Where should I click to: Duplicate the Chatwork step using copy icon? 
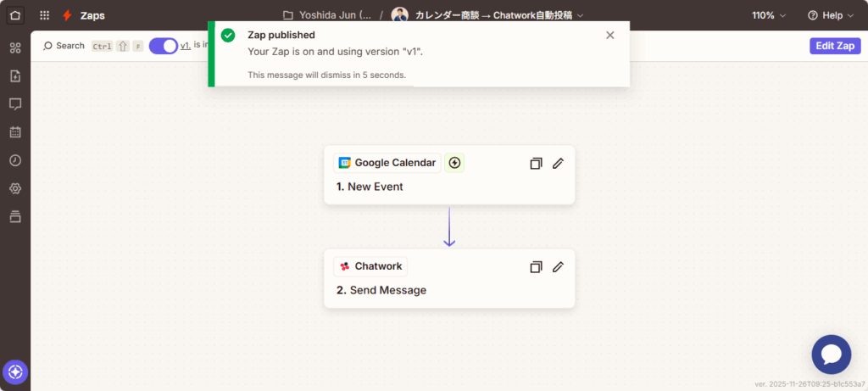tap(536, 267)
